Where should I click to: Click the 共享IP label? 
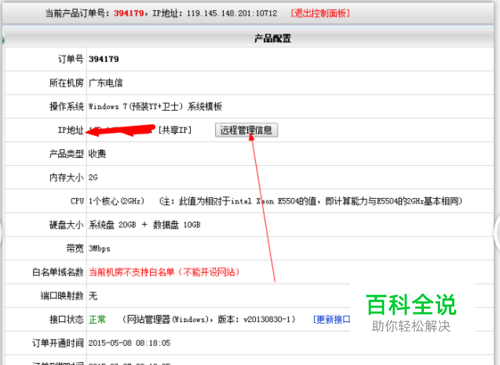click(175, 130)
